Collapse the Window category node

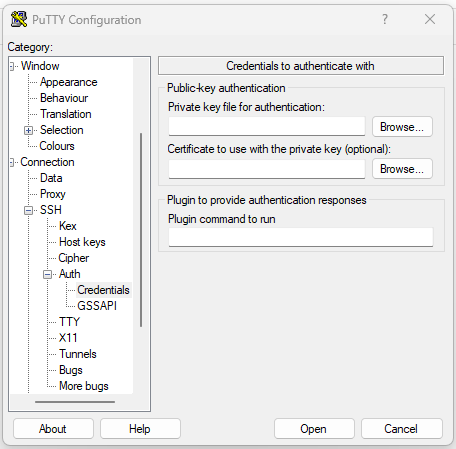pos(12,66)
